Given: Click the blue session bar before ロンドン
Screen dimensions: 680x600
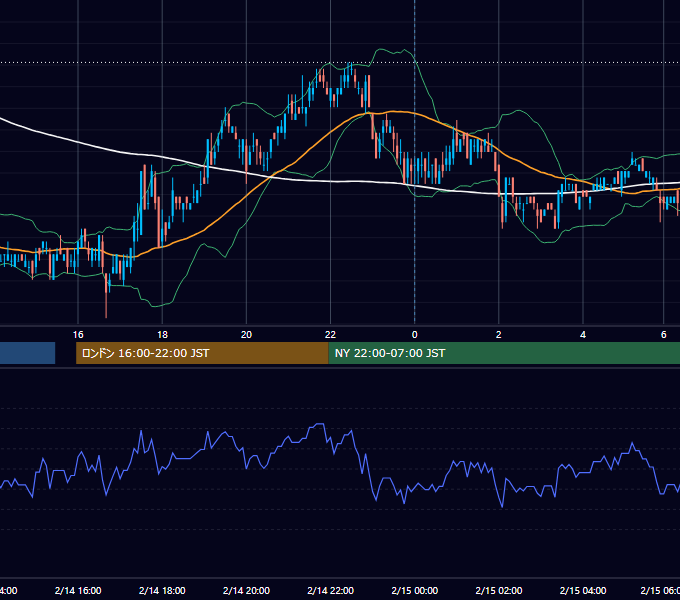Looking at the screenshot, I should 27,353.
